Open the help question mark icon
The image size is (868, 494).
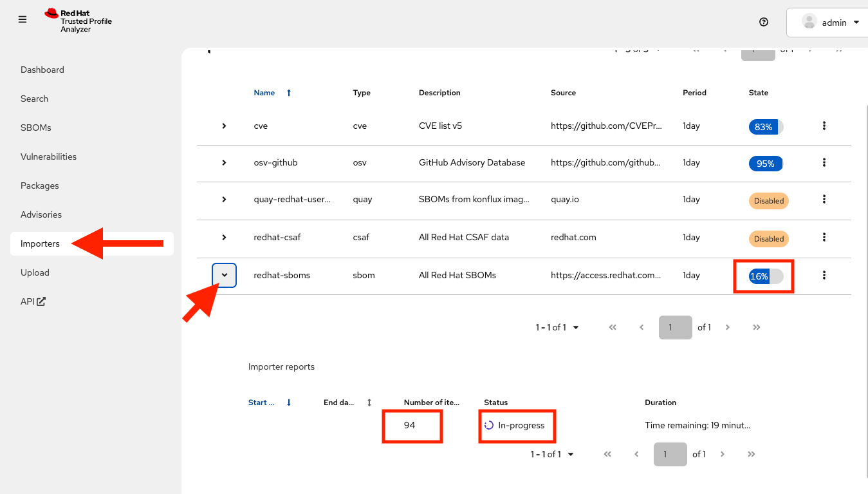[x=763, y=21]
